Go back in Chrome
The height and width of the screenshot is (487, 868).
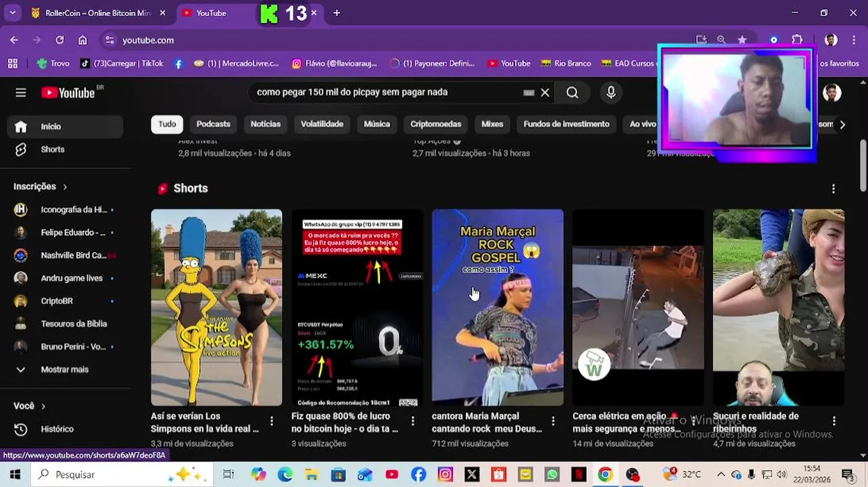tap(14, 40)
